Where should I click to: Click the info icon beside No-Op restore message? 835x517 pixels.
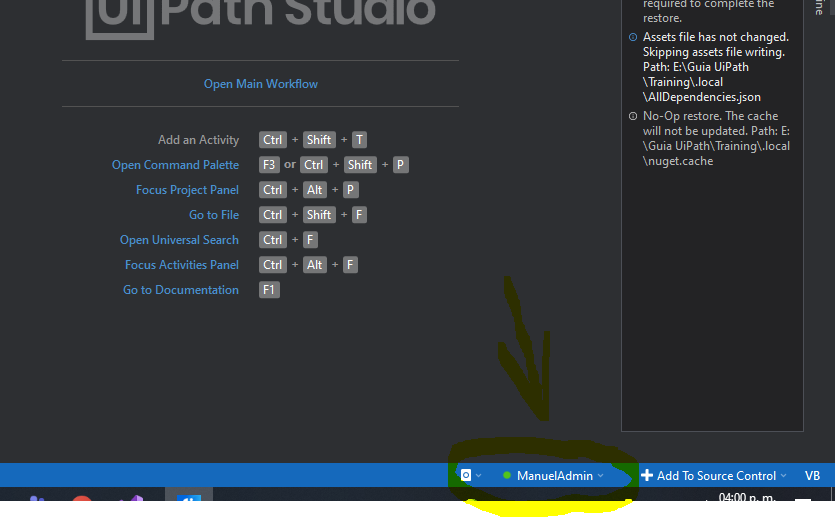633,116
